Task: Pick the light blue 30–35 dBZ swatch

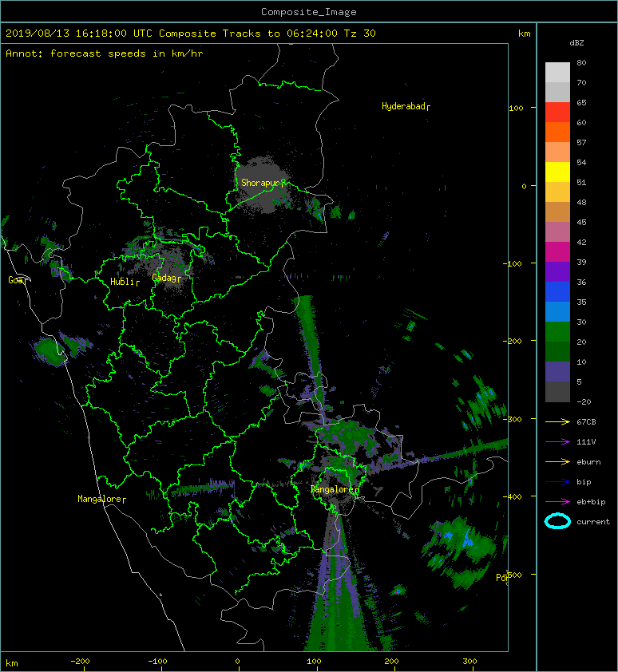Action: click(557, 311)
